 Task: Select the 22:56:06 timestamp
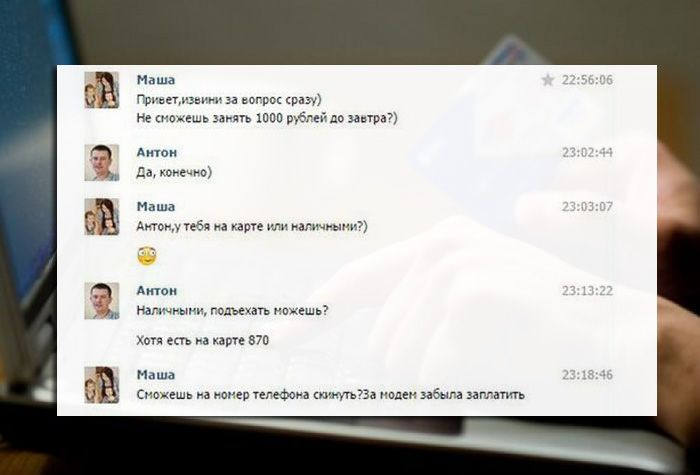(x=587, y=80)
